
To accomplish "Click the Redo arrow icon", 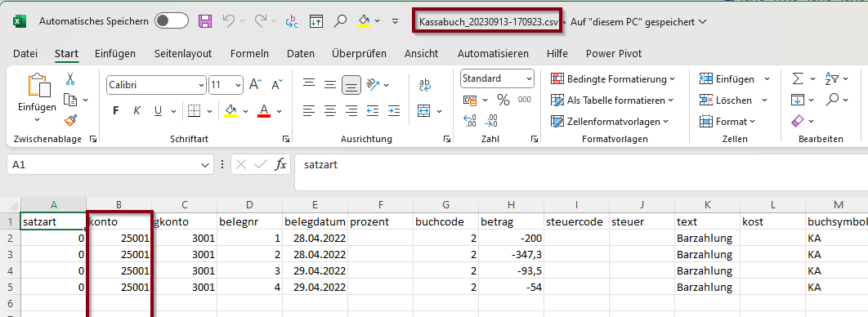I will 261,21.
